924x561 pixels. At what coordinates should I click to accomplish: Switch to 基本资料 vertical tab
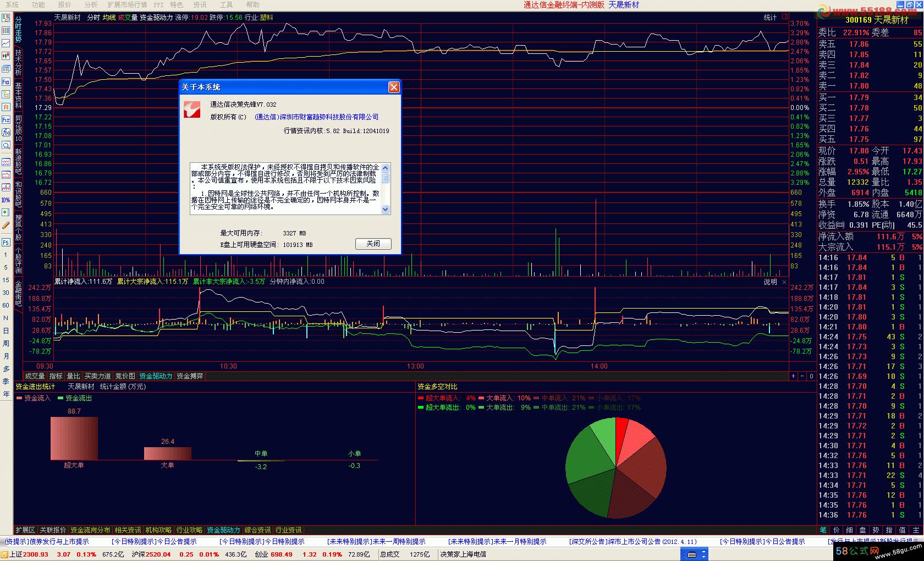[x=18, y=95]
